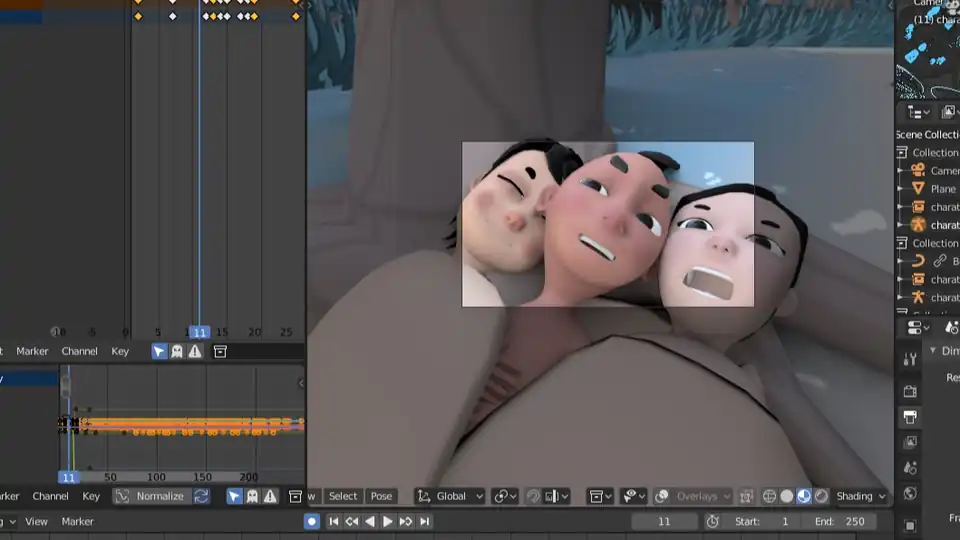
Task: Toggle snapping magnet icon
Action: click(533, 497)
